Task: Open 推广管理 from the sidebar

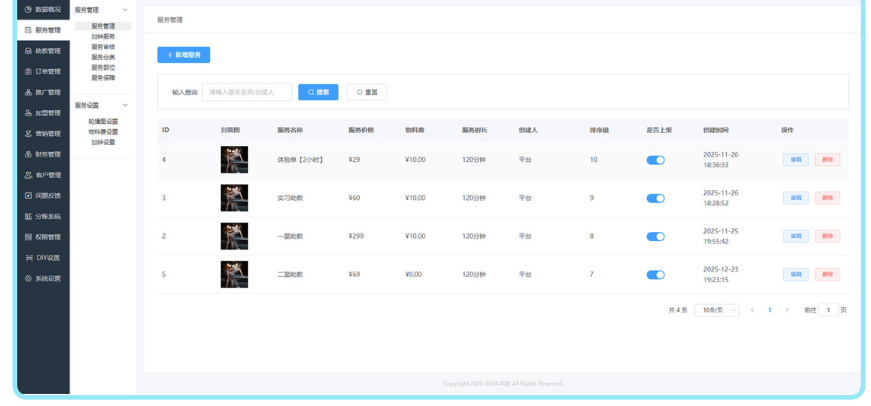Action: [x=42, y=92]
